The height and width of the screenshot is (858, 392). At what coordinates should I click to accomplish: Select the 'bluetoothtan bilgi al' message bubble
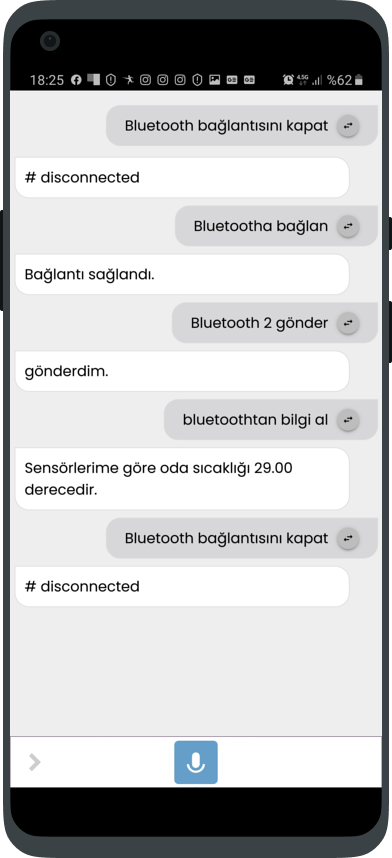point(270,420)
